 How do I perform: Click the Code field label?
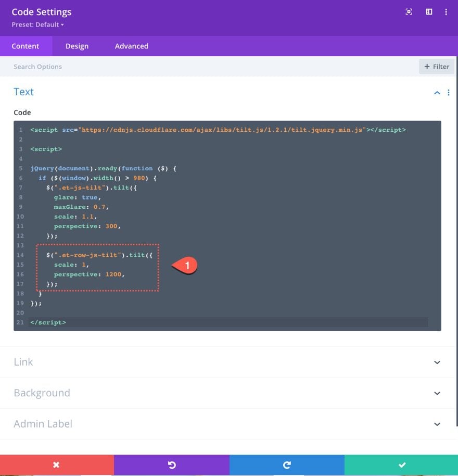tap(22, 112)
